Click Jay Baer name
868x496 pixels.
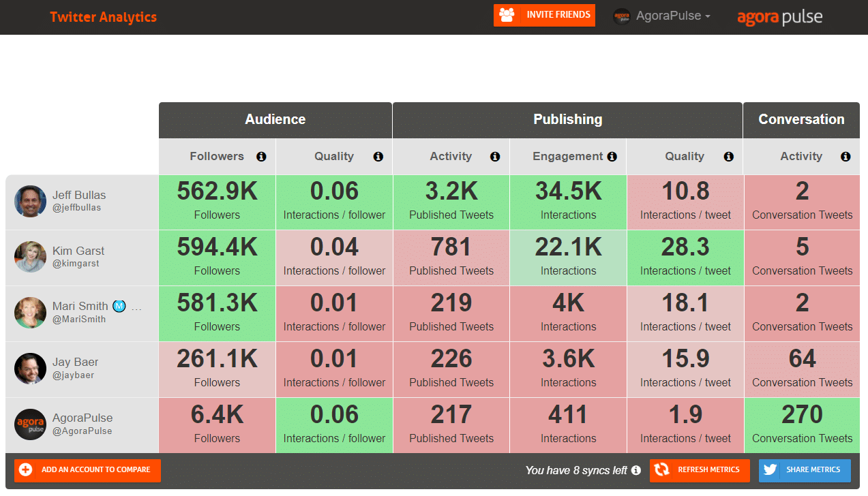click(x=76, y=362)
